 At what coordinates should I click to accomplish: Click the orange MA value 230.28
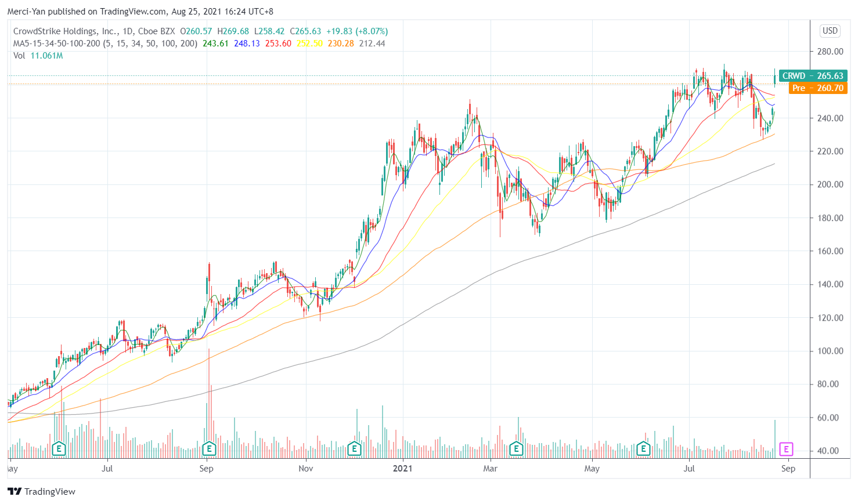coord(341,43)
